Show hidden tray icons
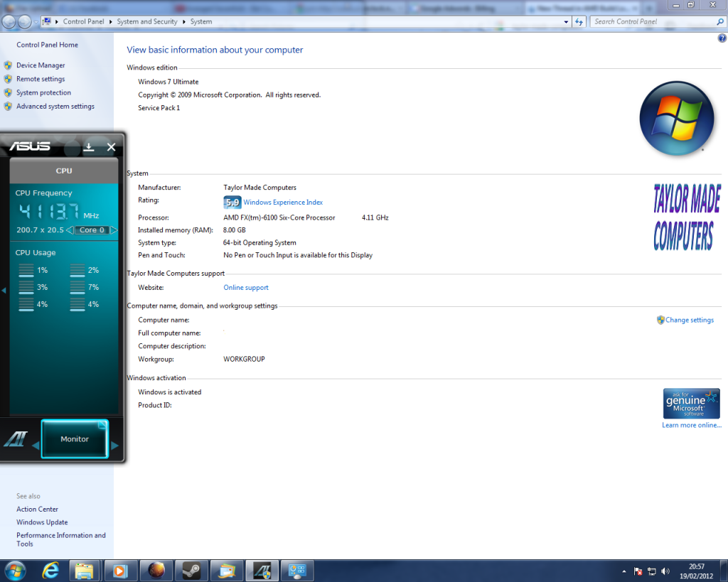 [624, 571]
